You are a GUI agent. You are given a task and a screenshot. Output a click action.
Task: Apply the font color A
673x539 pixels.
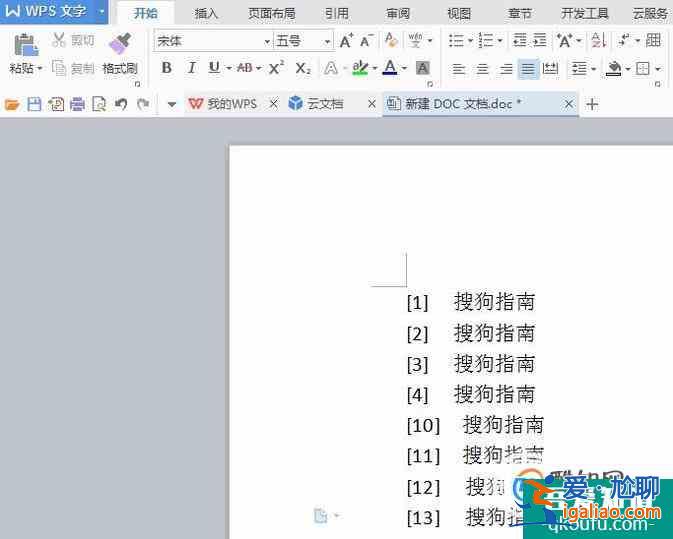(x=390, y=67)
